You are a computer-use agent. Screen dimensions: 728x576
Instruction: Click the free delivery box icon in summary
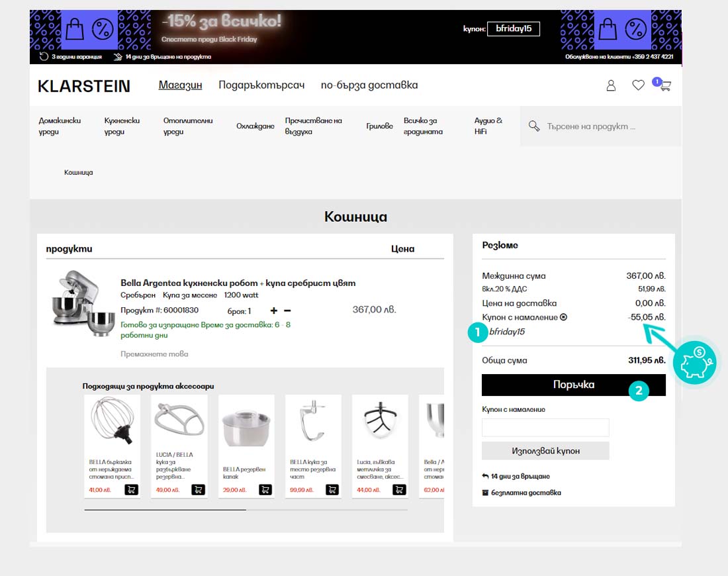[x=485, y=493]
